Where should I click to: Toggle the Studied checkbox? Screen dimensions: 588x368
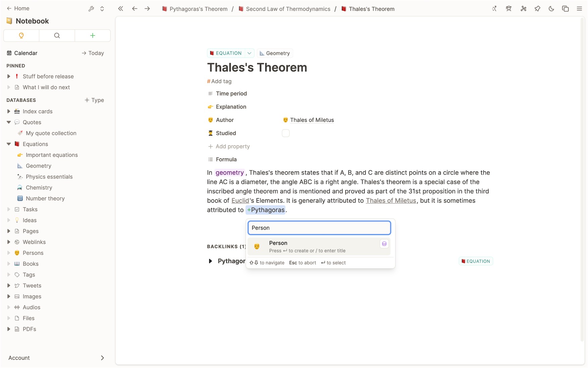pyautogui.click(x=286, y=133)
